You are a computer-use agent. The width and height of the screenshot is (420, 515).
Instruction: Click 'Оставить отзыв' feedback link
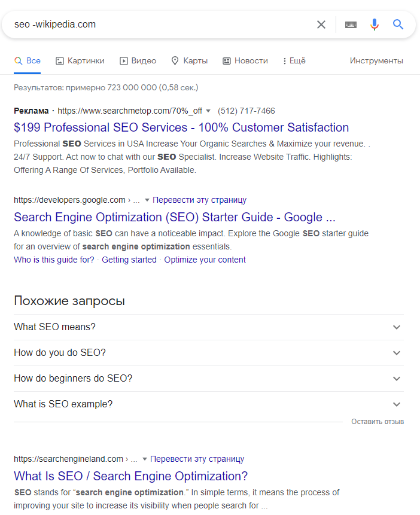click(378, 422)
